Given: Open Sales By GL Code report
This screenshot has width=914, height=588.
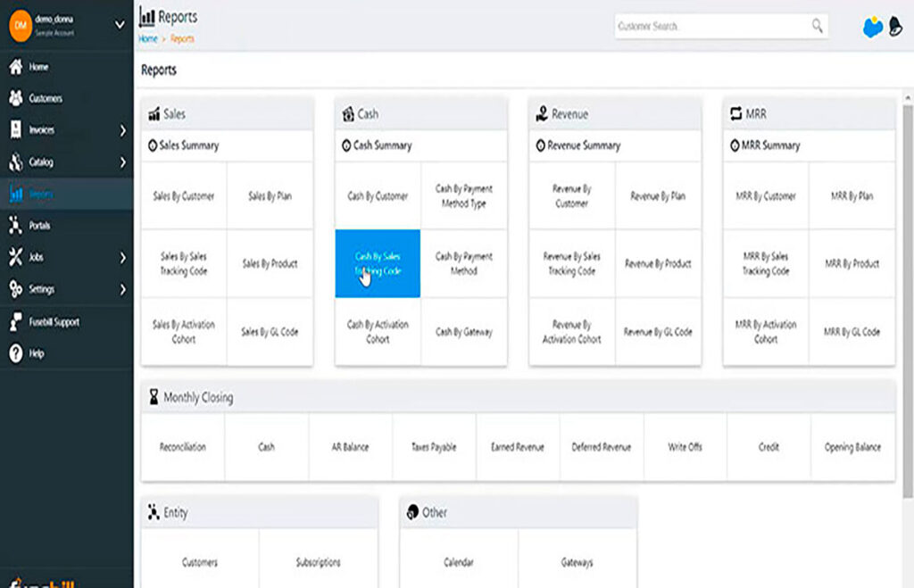Looking at the screenshot, I should [270, 332].
